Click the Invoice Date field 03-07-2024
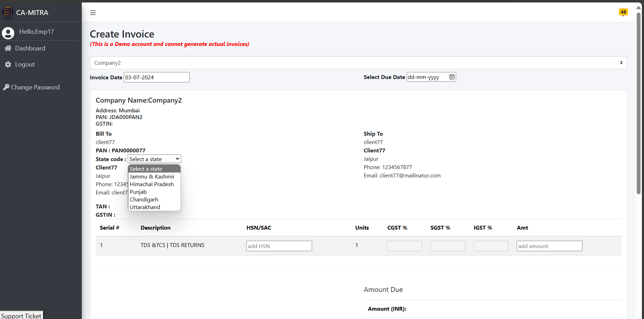The image size is (644, 319). 157,77
